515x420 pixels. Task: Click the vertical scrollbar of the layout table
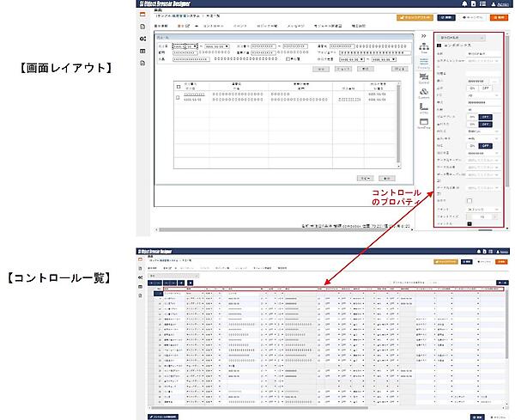point(399,125)
